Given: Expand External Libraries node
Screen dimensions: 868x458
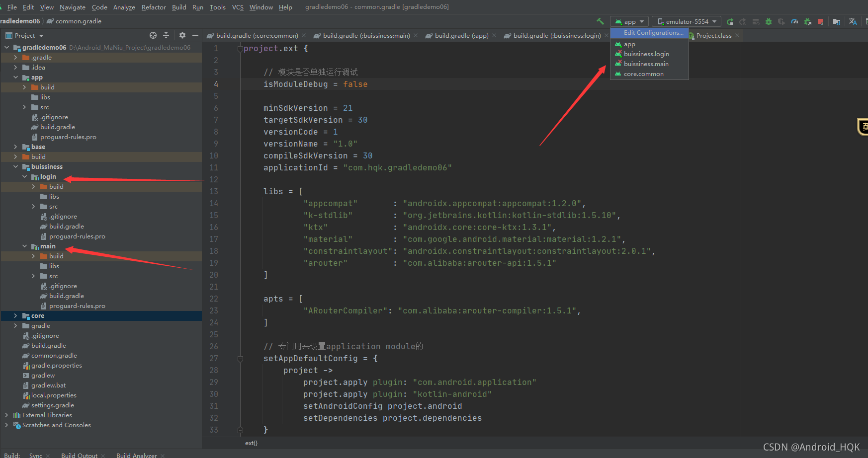Looking at the screenshot, I should (6, 415).
